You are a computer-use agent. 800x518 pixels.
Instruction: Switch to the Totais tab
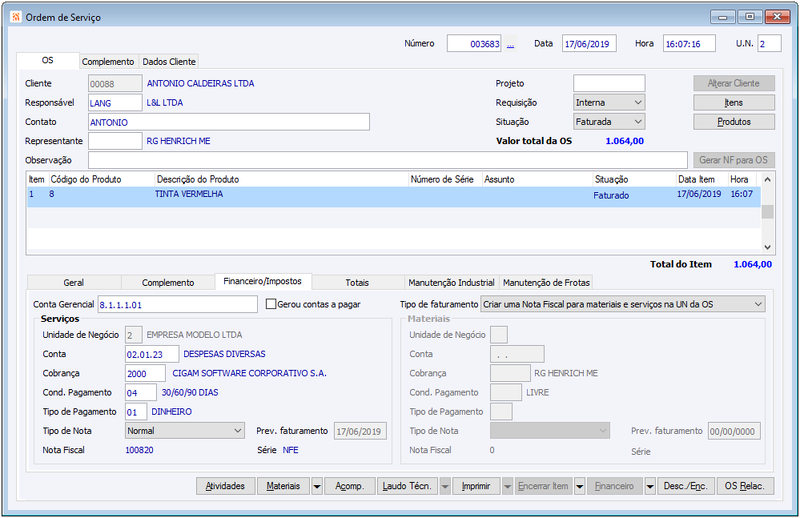pos(357,282)
